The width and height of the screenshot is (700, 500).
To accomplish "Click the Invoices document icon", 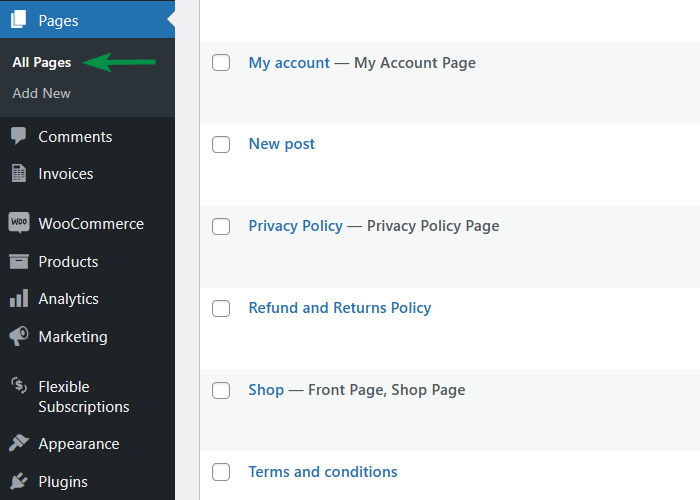I will [18, 173].
